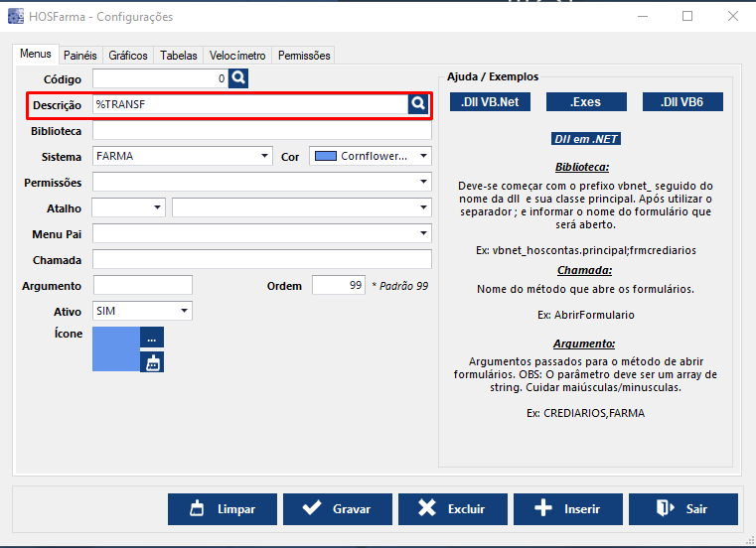Click the search icon in Descrição field

pos(418,103)
